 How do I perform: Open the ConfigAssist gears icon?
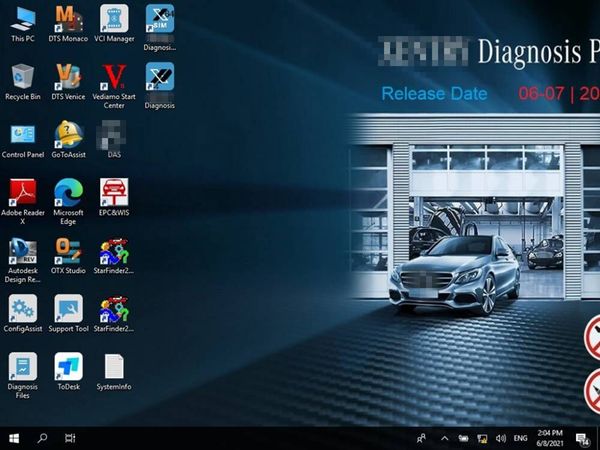click(23, 314)
